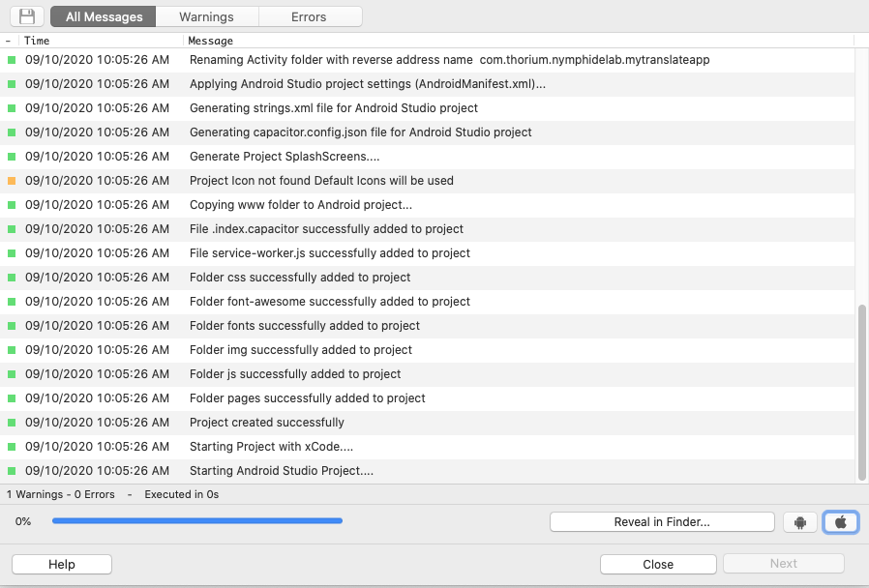The image size is (869, 588).
Task: Switch to the All Messages tab
Action: [104, 16]
